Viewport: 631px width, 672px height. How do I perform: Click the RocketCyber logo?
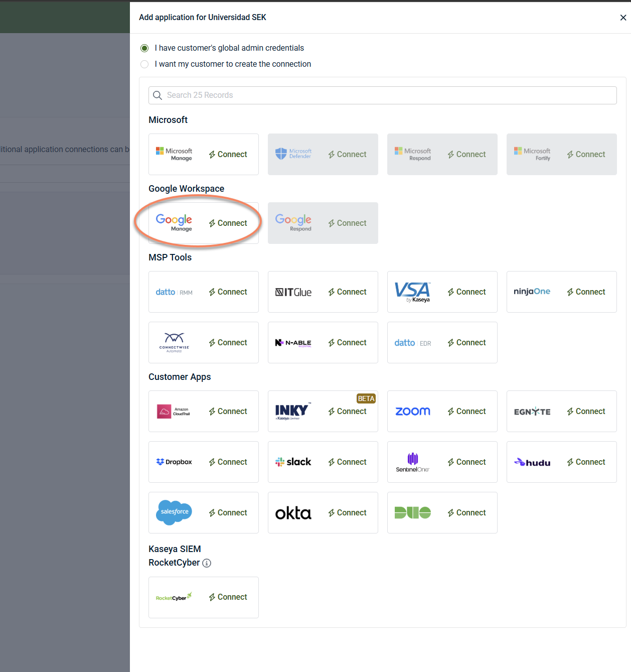[x=174, y=597]
